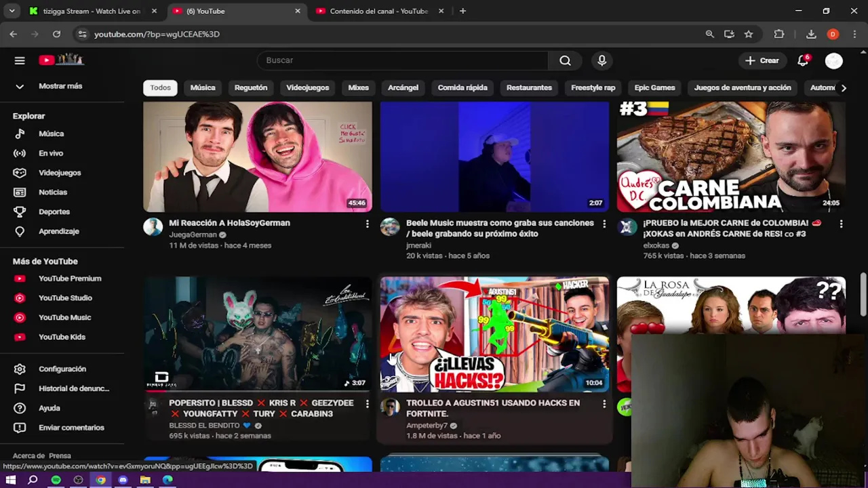Open options for Beele Music video

coord(604,224)
